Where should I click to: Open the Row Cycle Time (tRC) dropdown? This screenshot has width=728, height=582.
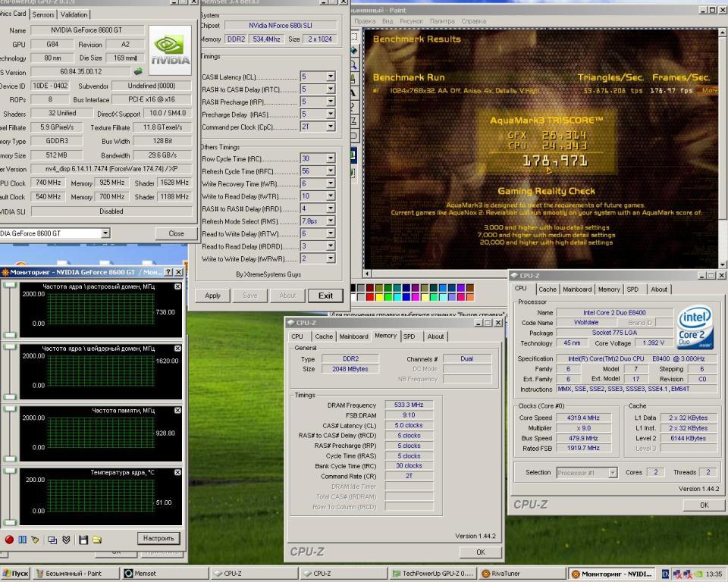click(331, 158)
